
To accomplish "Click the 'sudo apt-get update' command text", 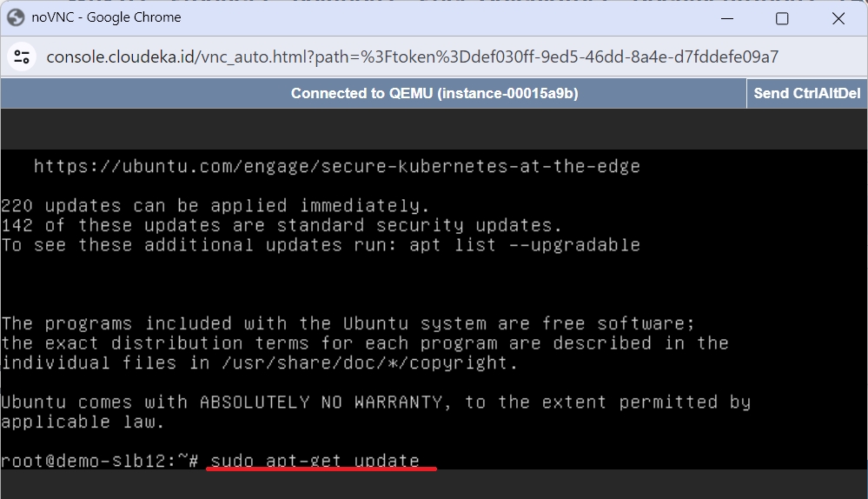I will point(315,460).
